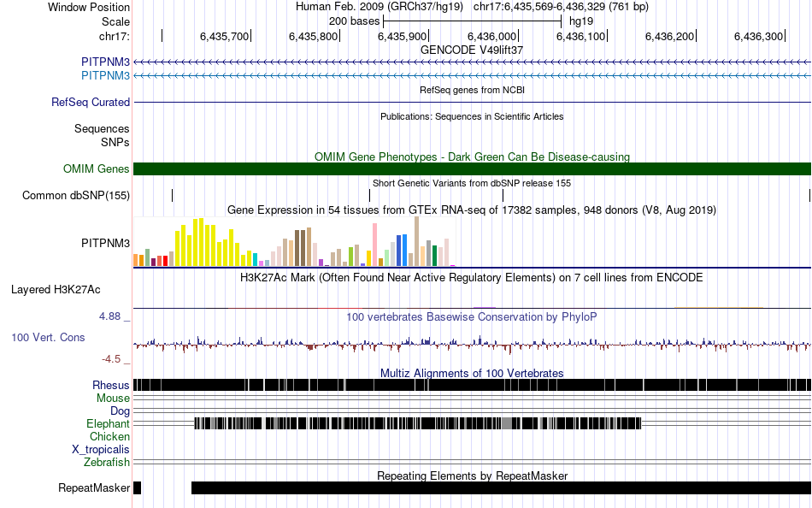Viewport: 812px width, 508px height.
Task: Click the small RepeatMasker block at left
Action: tap(138, 487)
